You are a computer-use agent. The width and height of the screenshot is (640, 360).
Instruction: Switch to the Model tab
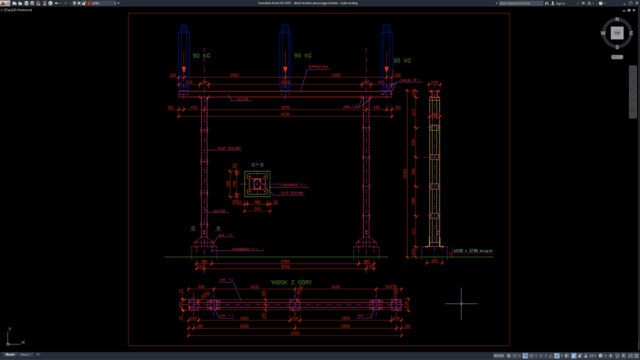tap(10, 355)
